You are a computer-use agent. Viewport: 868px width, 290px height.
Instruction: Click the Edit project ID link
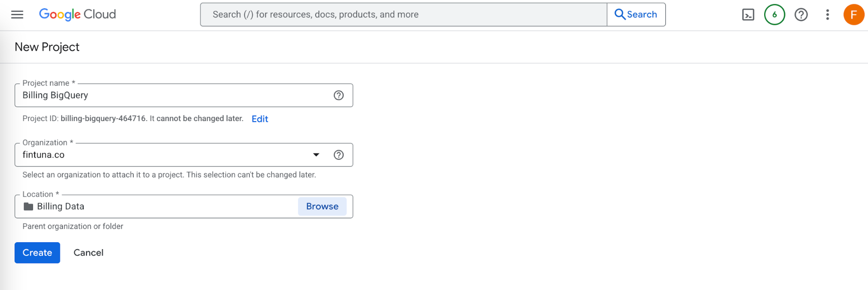click(x=260, y=119)
